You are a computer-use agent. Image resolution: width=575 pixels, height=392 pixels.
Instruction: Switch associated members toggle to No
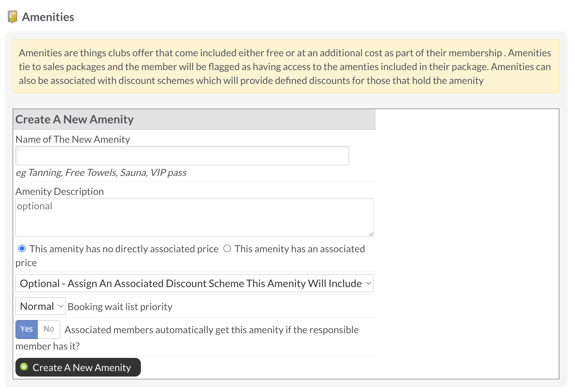click(x=49, y=329)
